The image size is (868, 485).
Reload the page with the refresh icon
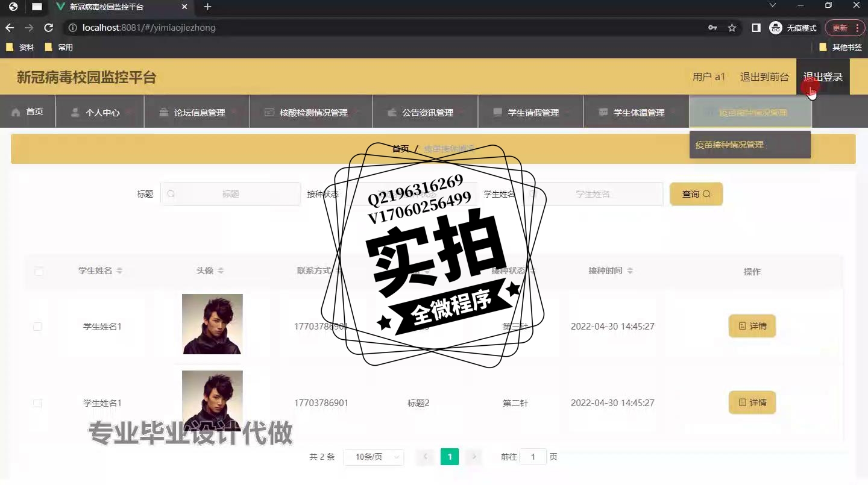click(x=49, y=28)
